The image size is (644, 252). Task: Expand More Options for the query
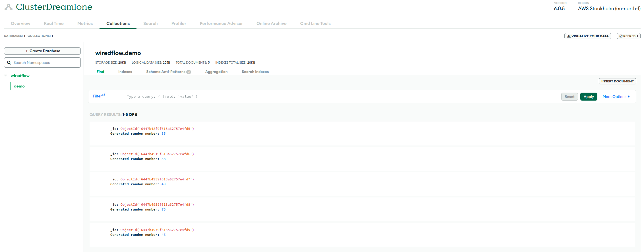[x=616, y=97]
